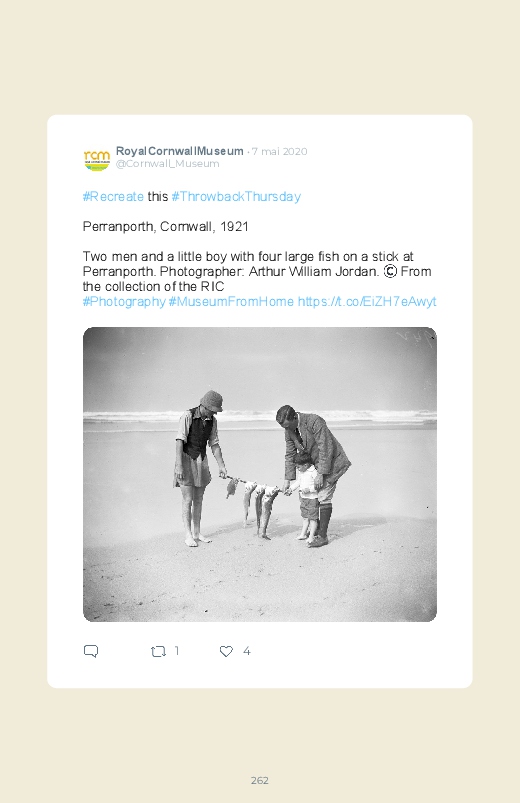Like the tweet with the heart icon
520x803 pixels.
(x=226, y=651)
